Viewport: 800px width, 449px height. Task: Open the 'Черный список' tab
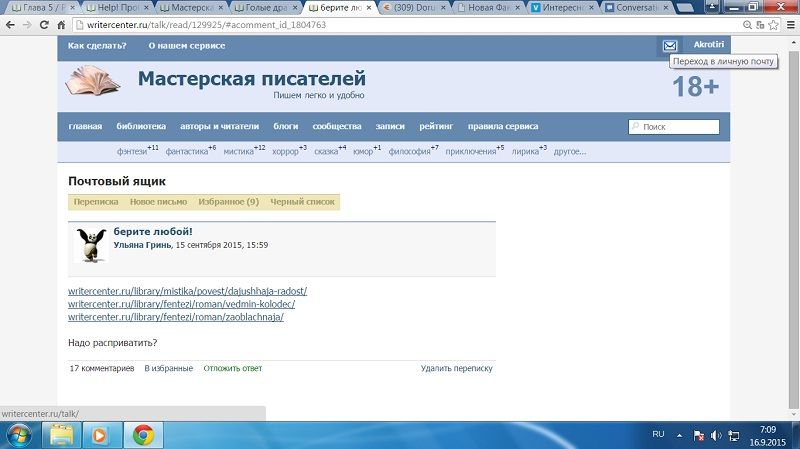tap(302, 202)
